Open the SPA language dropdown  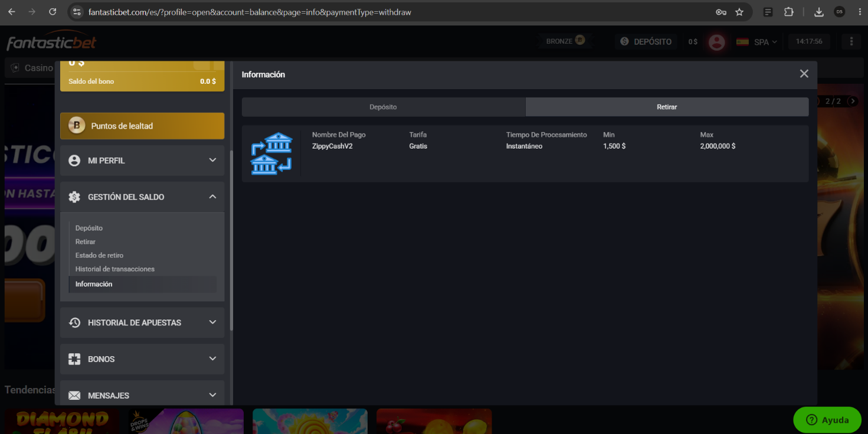[x=757, y=42]
